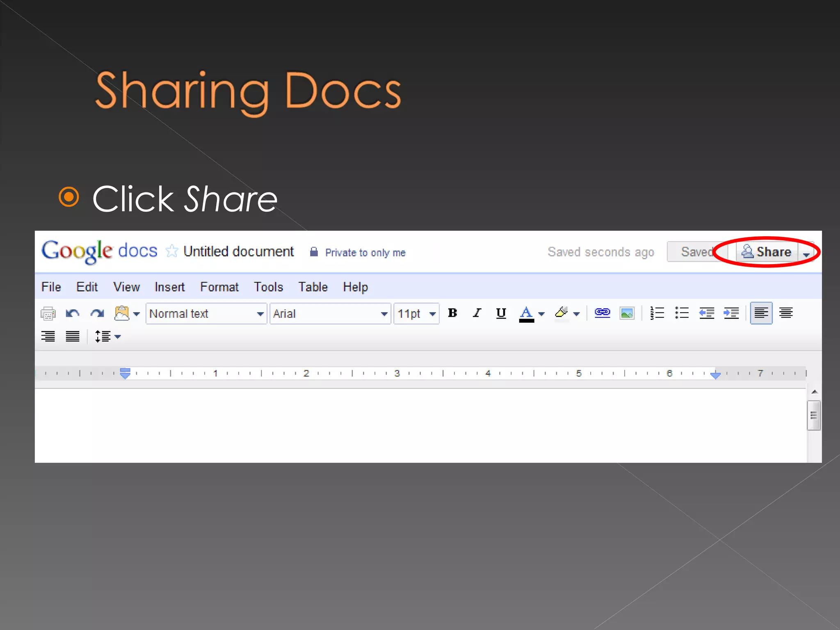Click the Share button
Viewport: 840px width, 630px height.
click(767, 251)
